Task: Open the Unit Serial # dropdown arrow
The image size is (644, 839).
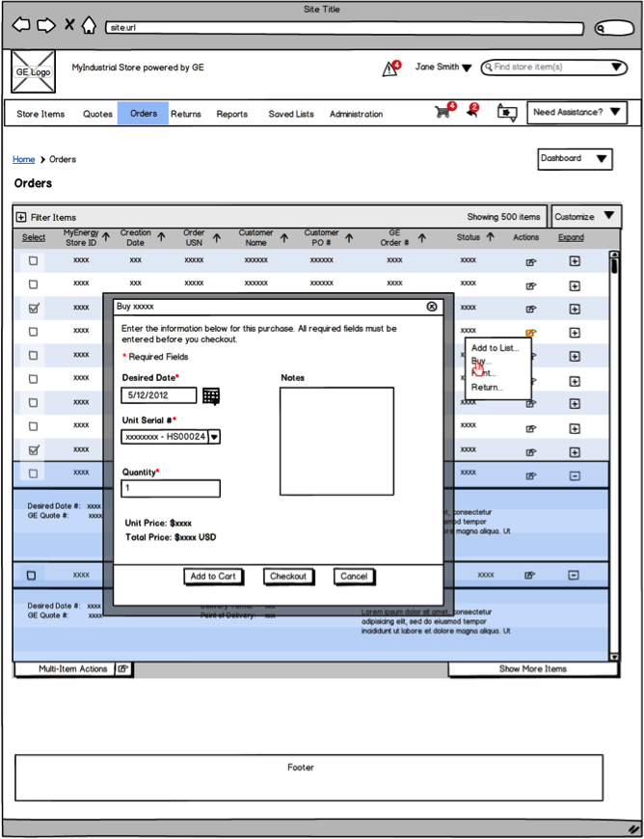Action: 214,437
